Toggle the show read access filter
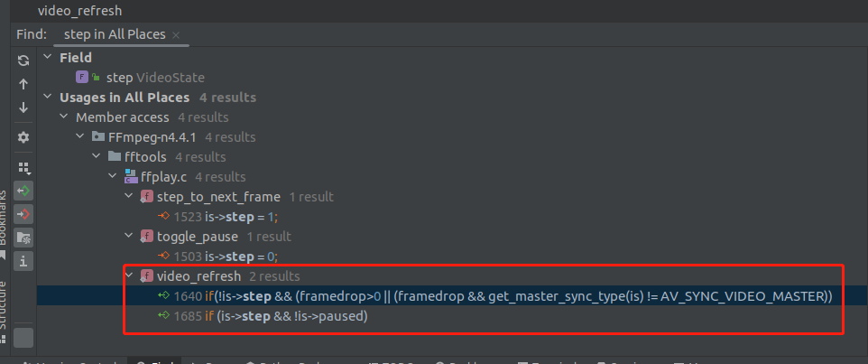 [x=23, y=191]
